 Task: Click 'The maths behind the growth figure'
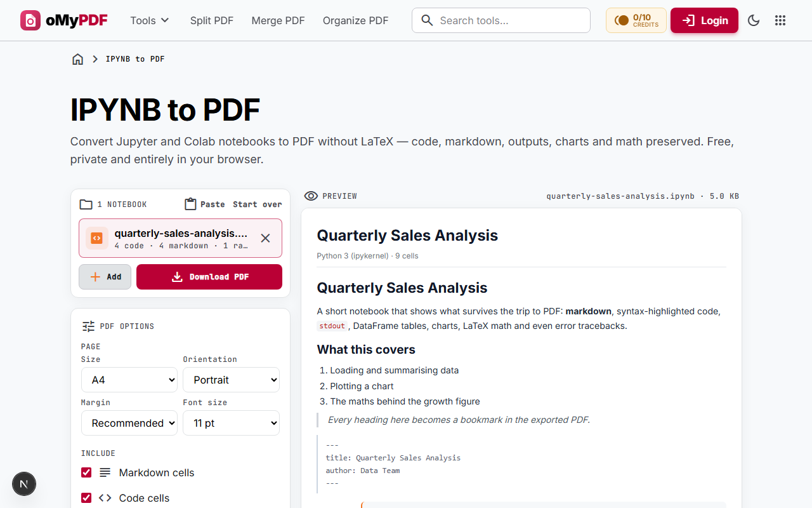[x=405, y=401]
